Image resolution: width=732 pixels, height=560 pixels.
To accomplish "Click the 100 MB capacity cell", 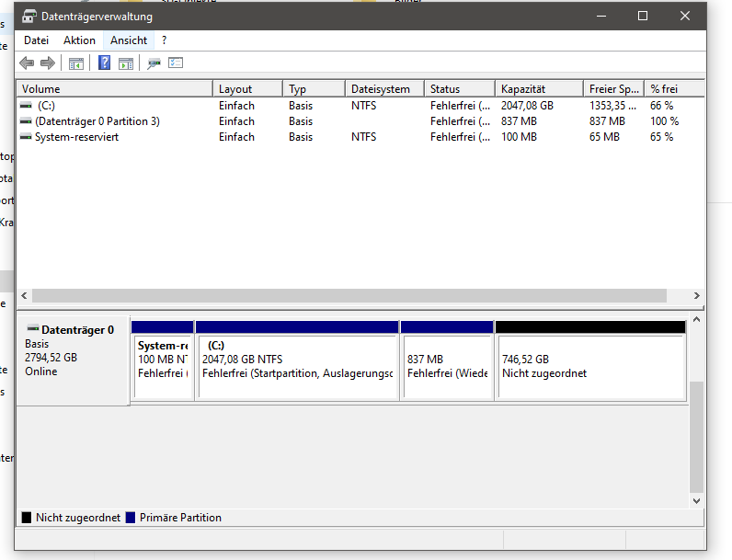I will tap(520, 137).
